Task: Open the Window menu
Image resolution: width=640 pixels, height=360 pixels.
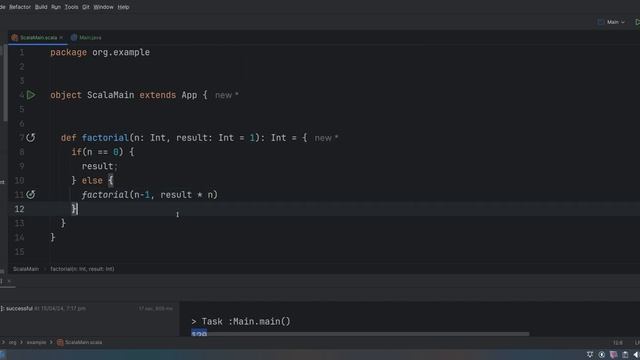Action: point(103,7)
